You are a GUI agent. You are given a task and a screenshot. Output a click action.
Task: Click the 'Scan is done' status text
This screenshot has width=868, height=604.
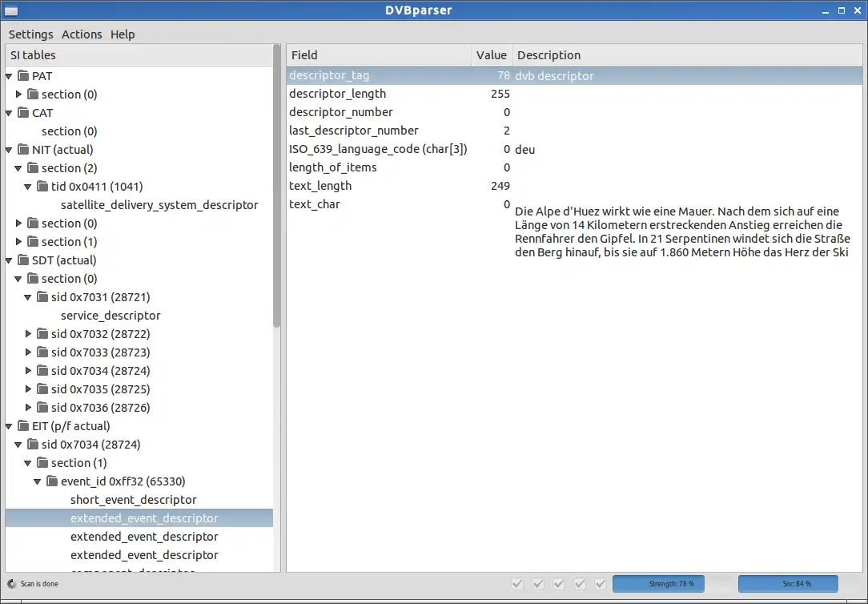(x=39, y=583)
